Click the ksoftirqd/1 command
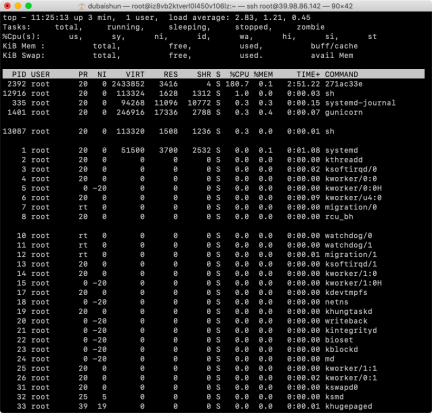This screenshot has height=413, width=432. coord(351,264)
